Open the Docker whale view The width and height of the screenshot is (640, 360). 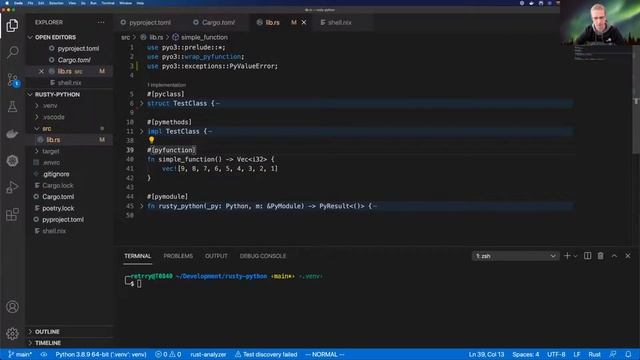12,133
